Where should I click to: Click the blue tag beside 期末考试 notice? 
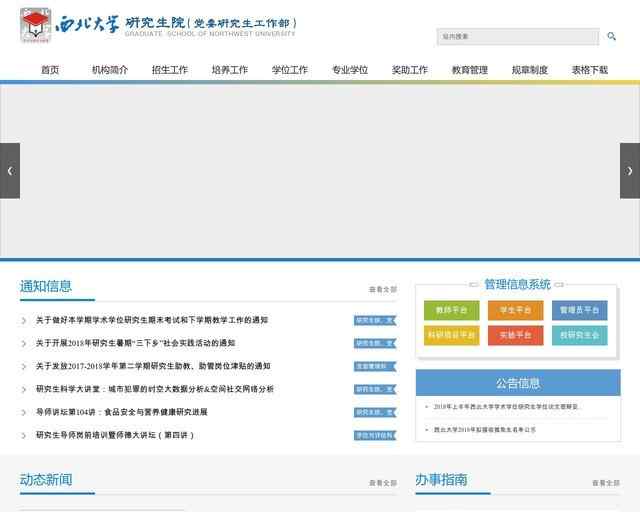375,321
